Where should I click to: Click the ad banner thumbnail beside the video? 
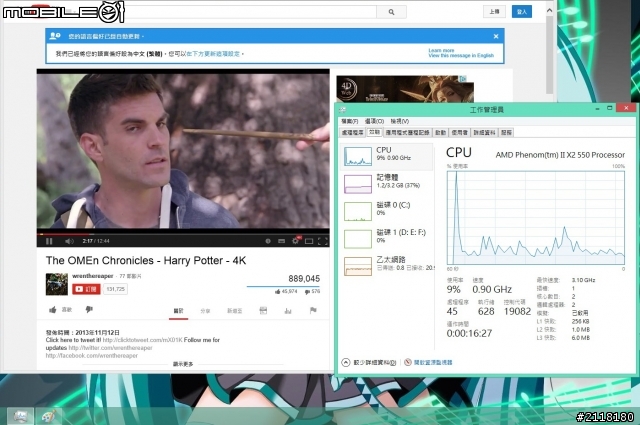404,89
